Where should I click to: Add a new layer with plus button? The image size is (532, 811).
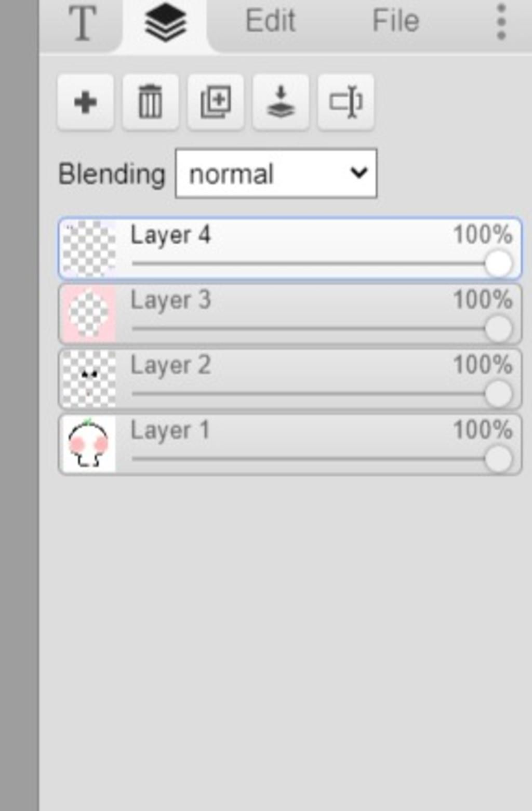(86, 102)
